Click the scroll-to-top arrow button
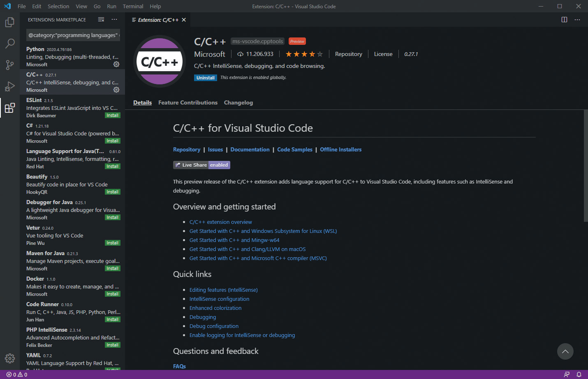588x379 pixels. coord(565,351)
